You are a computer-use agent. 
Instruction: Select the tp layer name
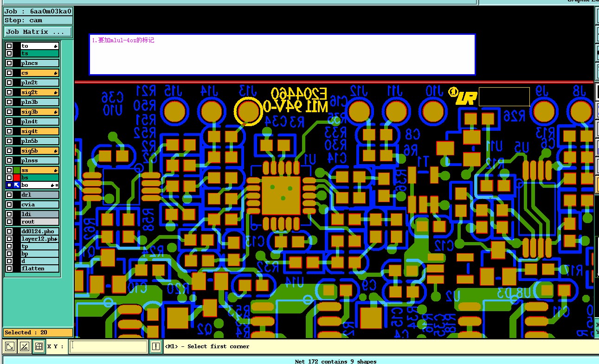tap(40, 246)
